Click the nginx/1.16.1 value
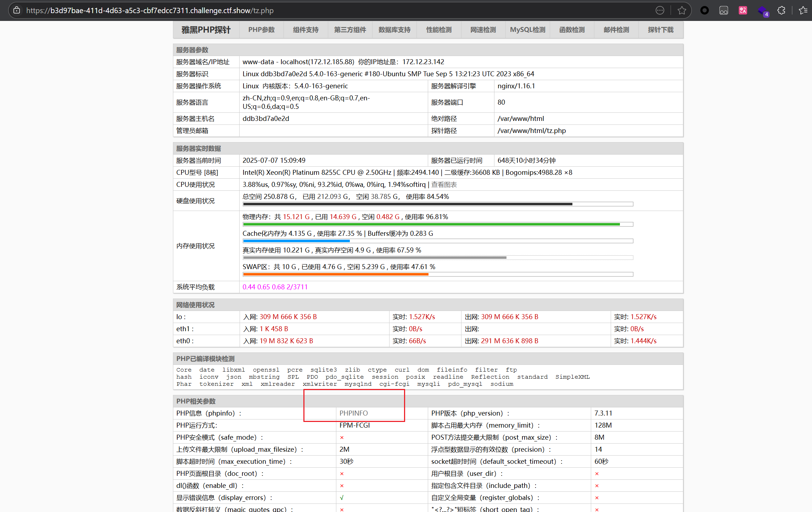812x512 pixels. pos(516,86)
